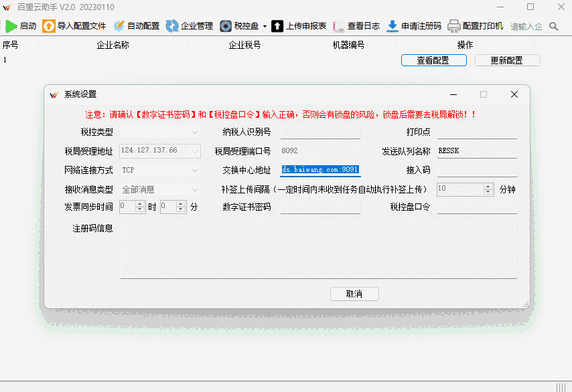Click the 配置打印机 printer icon
The height and width of the screenshot is (392, 572).
(x=454, y=26)
